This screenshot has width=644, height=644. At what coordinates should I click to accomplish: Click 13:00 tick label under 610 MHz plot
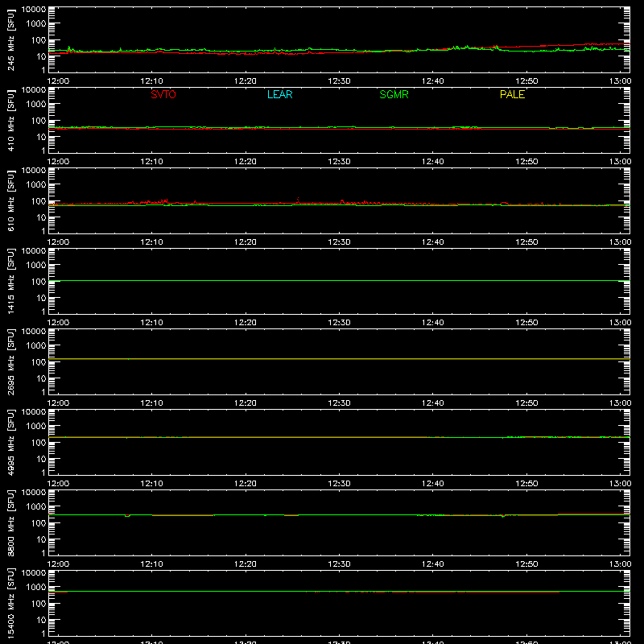pos(620,242)
